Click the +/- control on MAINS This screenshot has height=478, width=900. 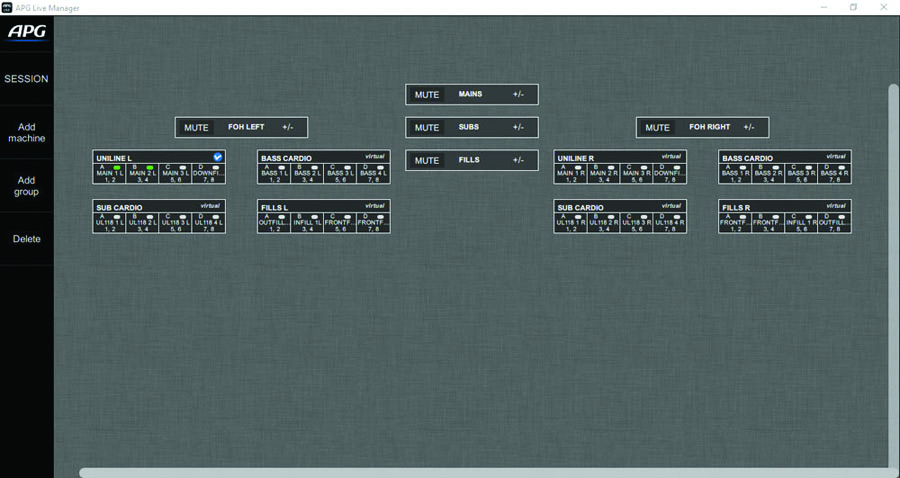[518, 94]
